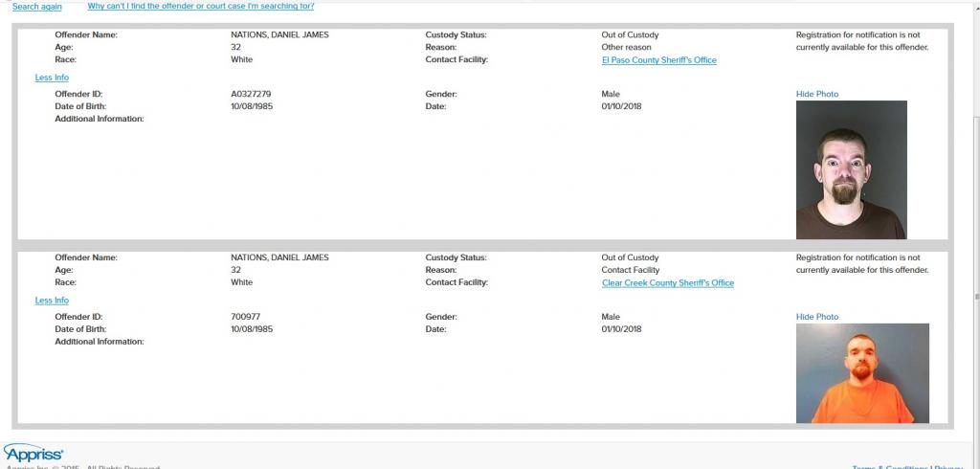Image resolution: width=980 pixels, height=469 pixels.
Task: Click the second record's registration notification notice
Action: pos(861,264)
